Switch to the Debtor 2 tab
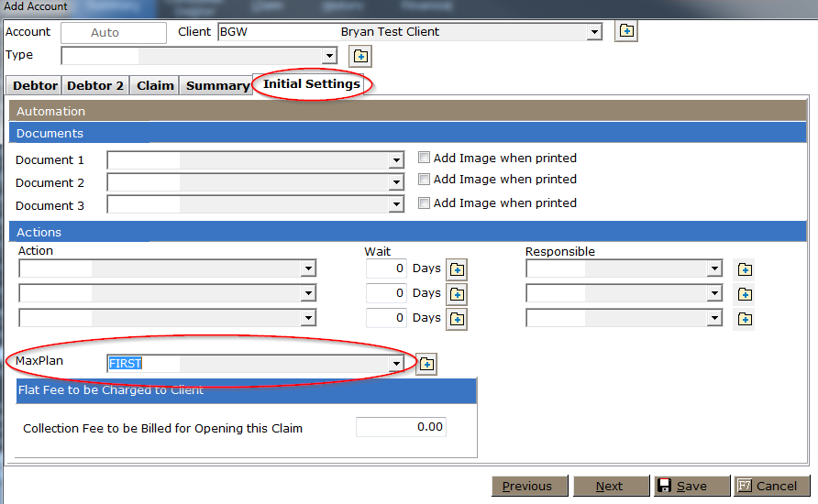818x504 pixels. (x=95, y=85)
